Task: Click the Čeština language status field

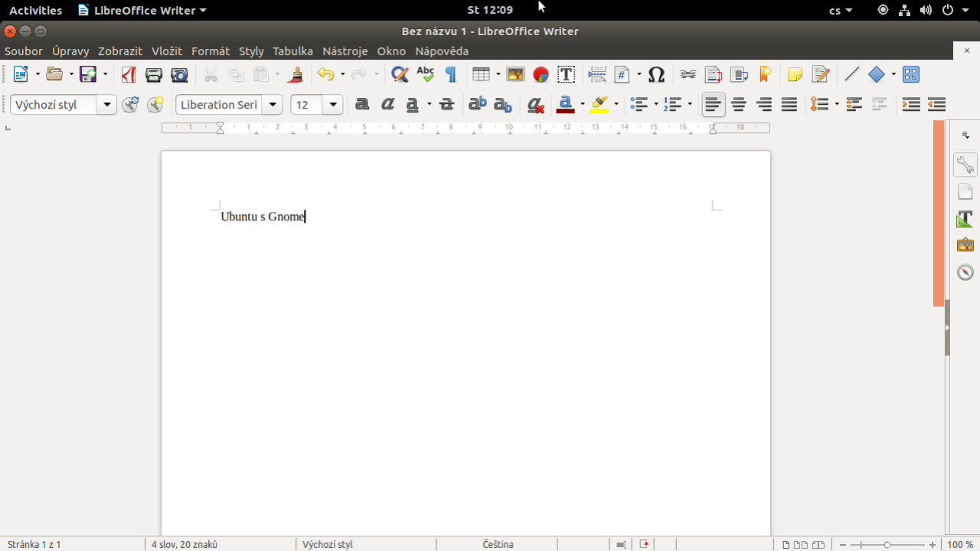Action: coord(498,544)
